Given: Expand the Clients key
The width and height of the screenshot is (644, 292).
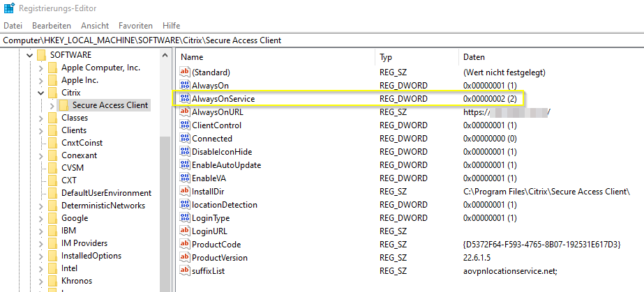Looking at the screenshot, I should point(40,130).
